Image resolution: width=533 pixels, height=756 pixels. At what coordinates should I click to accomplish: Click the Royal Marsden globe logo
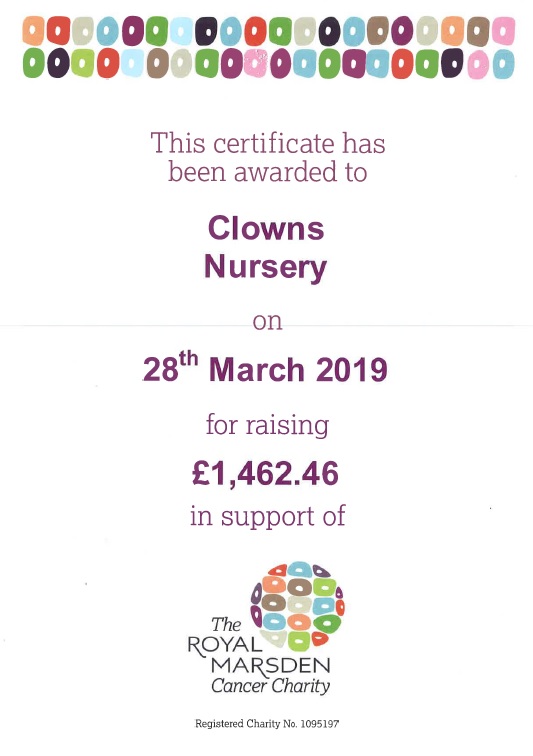click(x=297, y=606)
